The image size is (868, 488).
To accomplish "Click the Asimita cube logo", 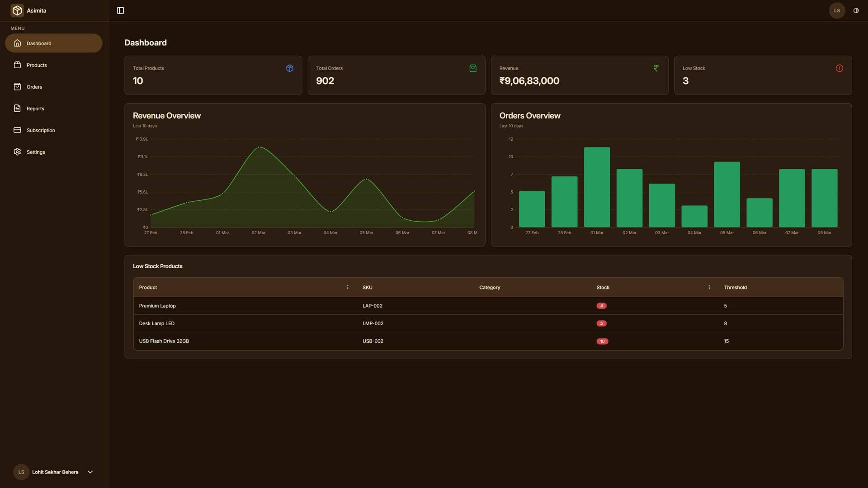I will coord(17,10).
